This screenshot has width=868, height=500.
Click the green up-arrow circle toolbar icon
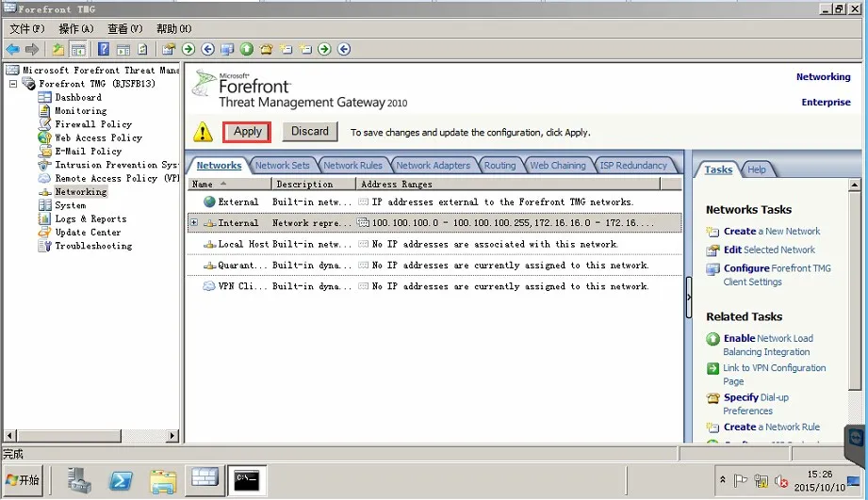coord(247,49)
